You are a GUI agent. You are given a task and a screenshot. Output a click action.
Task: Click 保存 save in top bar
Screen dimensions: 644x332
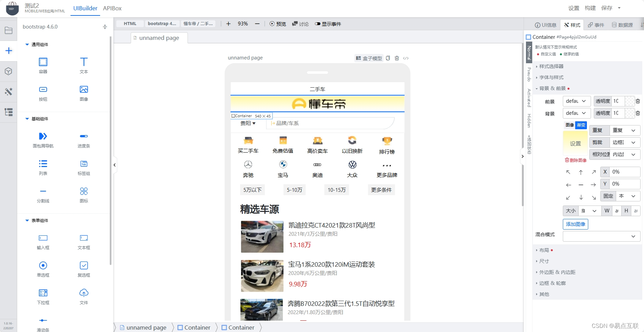607,8
